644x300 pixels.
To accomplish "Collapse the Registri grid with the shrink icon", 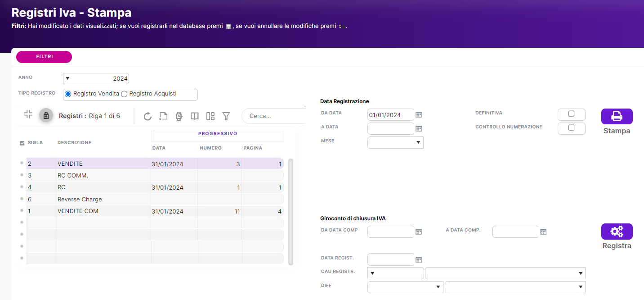I will (x=28, y=114).
